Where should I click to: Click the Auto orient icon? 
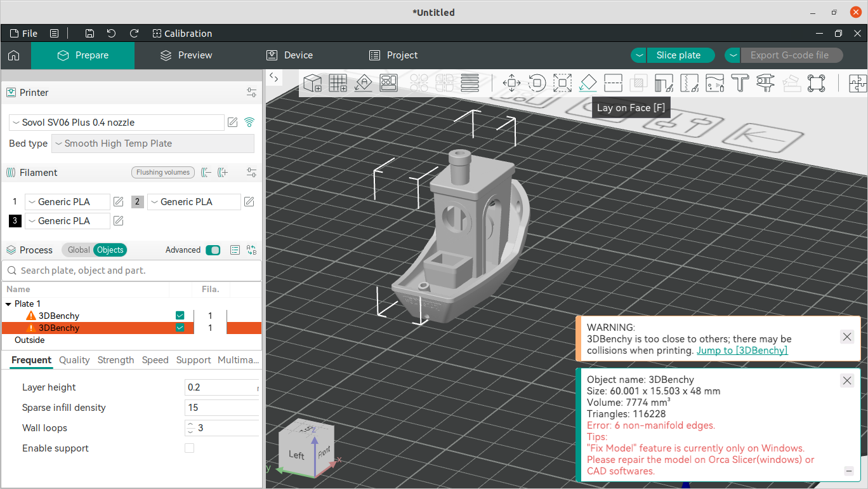click(x=363, y=83)
